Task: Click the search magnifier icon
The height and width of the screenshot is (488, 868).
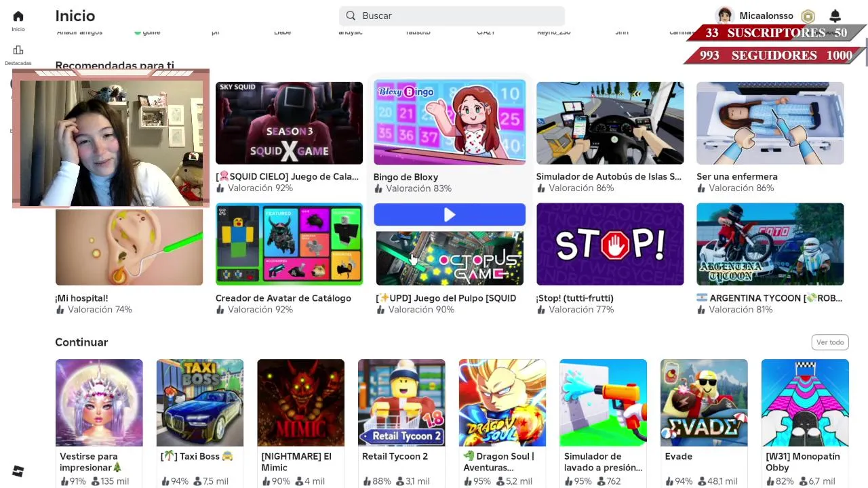Action: click(x=351, y=16)
